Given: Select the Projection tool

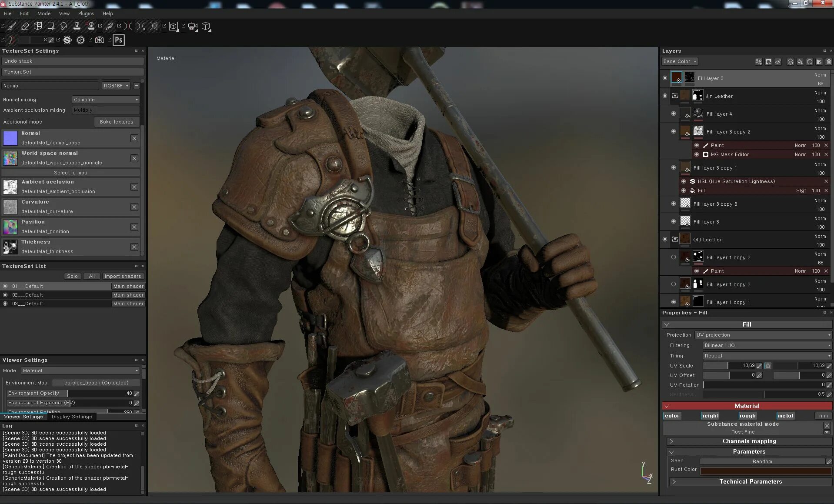Looking at the screenshot, I should (38, 26).
